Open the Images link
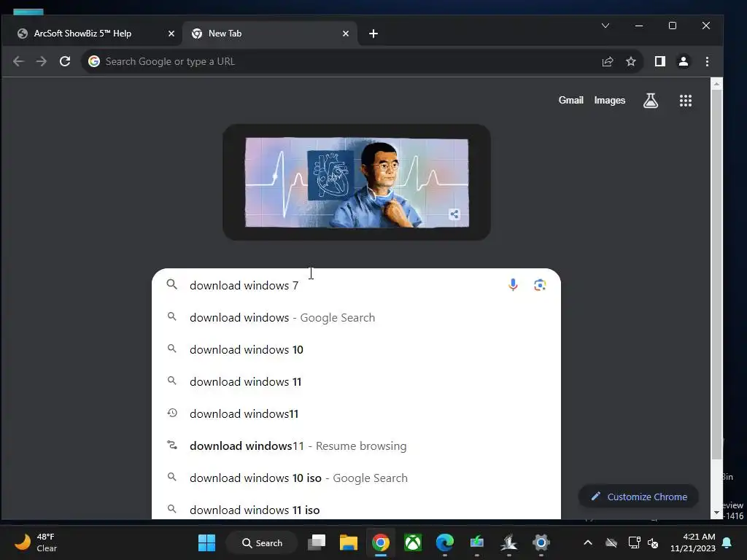This screenshot has width=747, height=560. pyautogui.click(x=609, y=100)
